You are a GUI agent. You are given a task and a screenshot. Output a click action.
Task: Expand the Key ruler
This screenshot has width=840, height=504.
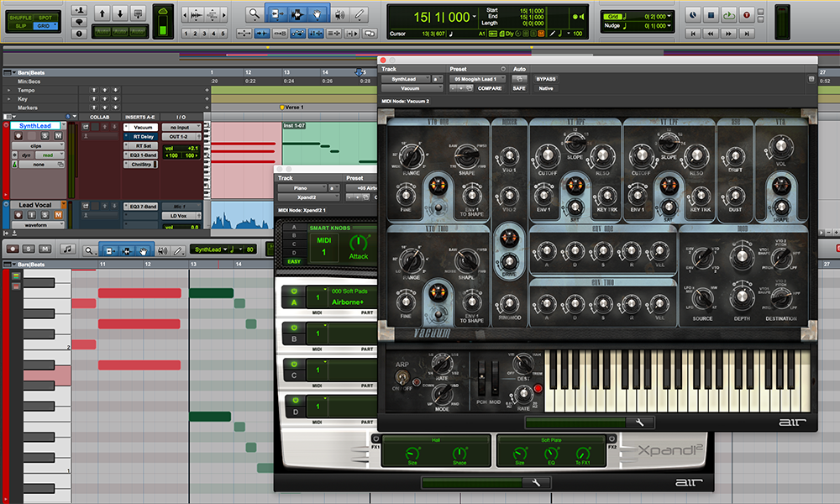coord(8,99)
